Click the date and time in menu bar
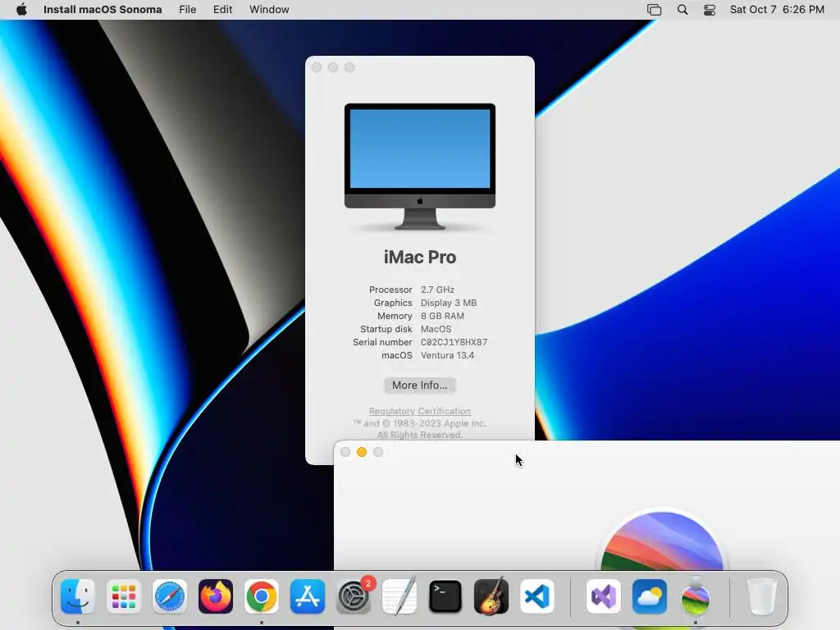 click(777, 10)
